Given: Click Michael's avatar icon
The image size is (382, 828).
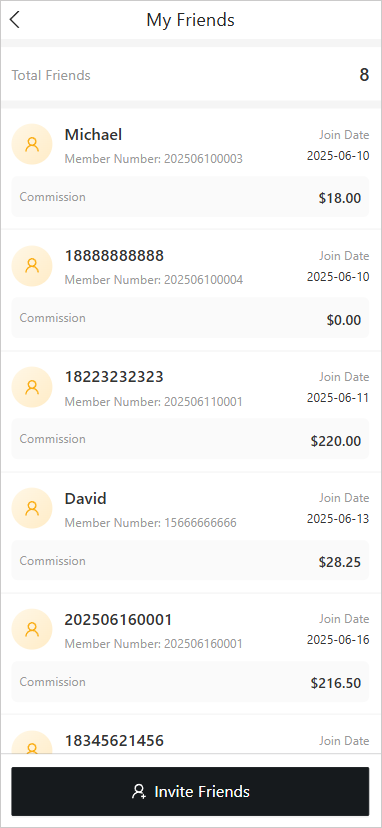Looking at the screenshot, I should pyautogui.click(x=32, y=144).
